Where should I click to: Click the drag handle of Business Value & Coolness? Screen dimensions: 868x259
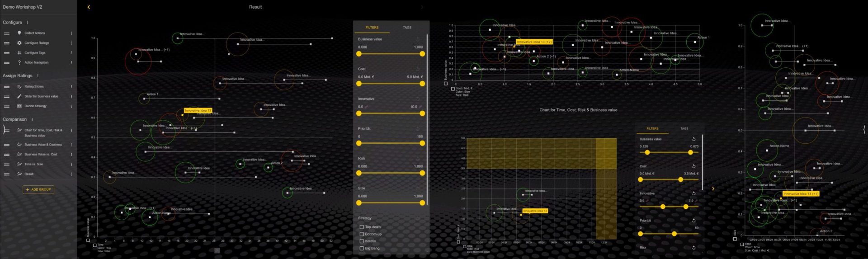tap(7, 145)
